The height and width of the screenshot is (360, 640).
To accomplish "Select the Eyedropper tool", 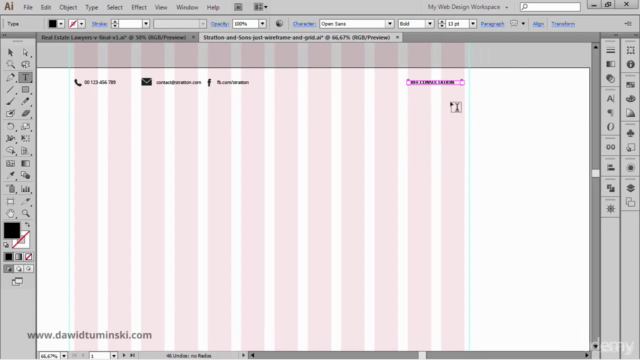I will tap(11, 176).
